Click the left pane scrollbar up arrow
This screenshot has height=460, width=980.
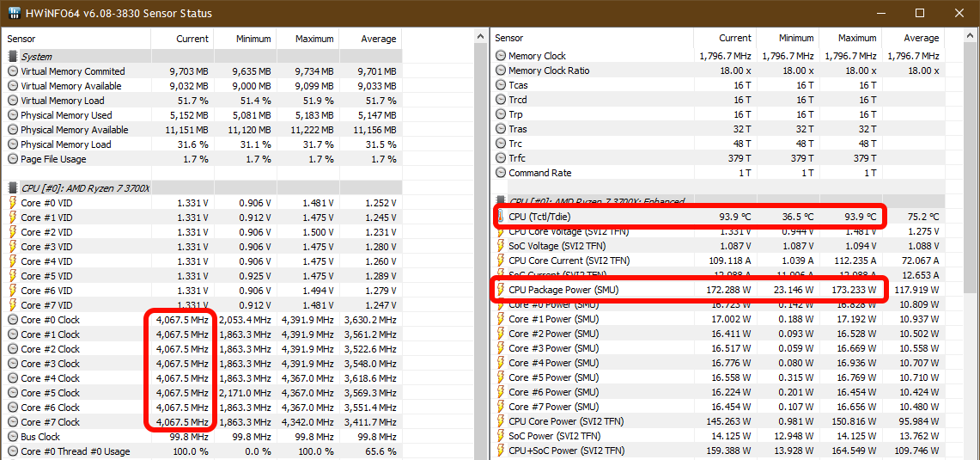(480, 38)
